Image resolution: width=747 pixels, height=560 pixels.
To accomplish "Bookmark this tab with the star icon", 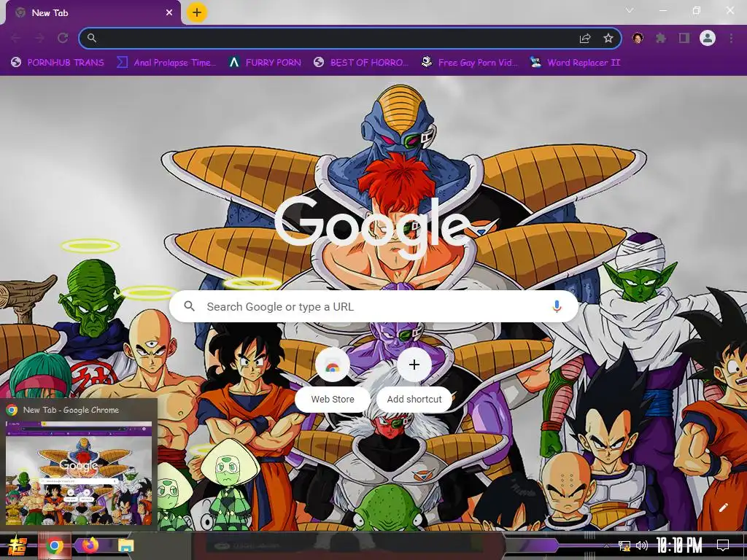I will tap(608, 38).
